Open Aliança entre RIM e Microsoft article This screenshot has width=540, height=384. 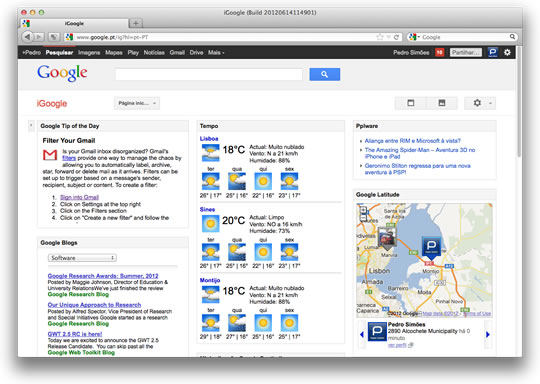(413, 141)
